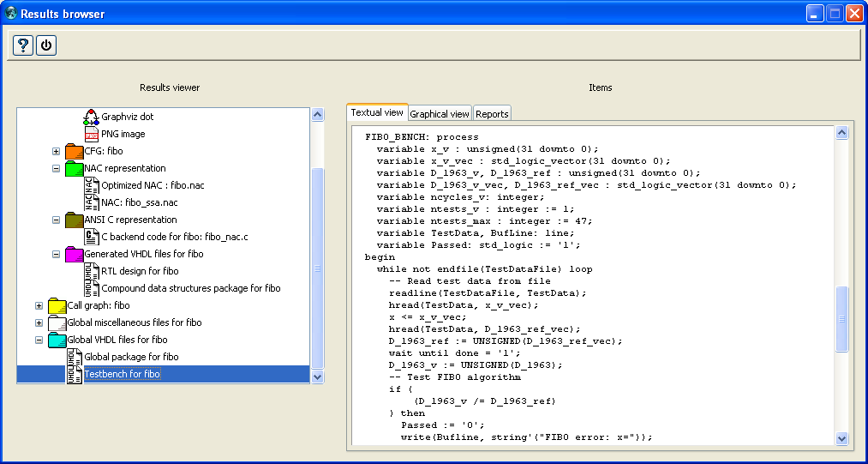Click the code view scroll down arrow
Screen dimensions: 868x464
pos(842,438)
